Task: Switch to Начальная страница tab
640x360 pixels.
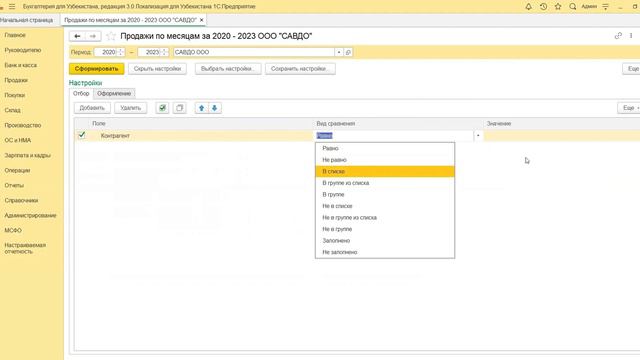Action: (x=27, y=20)
